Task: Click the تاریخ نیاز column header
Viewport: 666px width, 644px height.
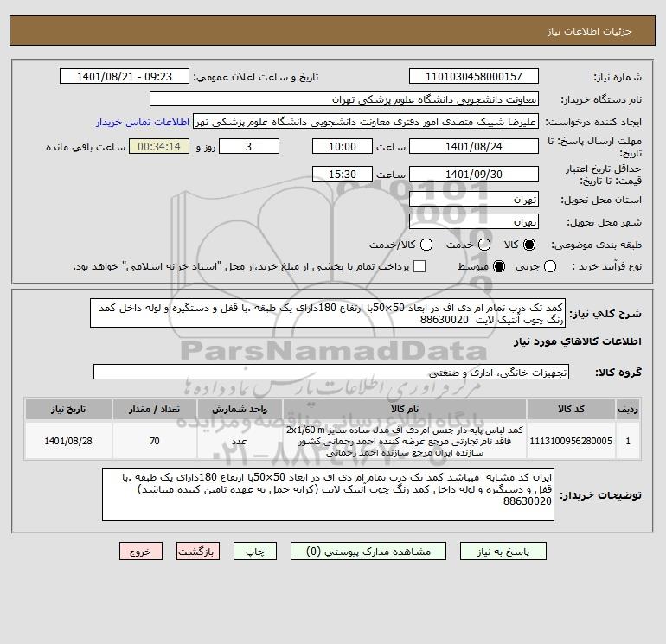Action: click(x=68, y=409)
